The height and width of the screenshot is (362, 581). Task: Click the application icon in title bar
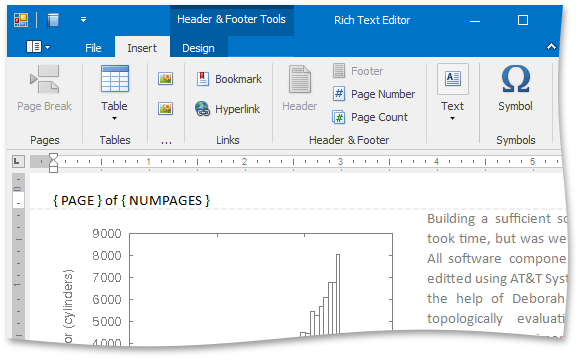coord(21,20)
